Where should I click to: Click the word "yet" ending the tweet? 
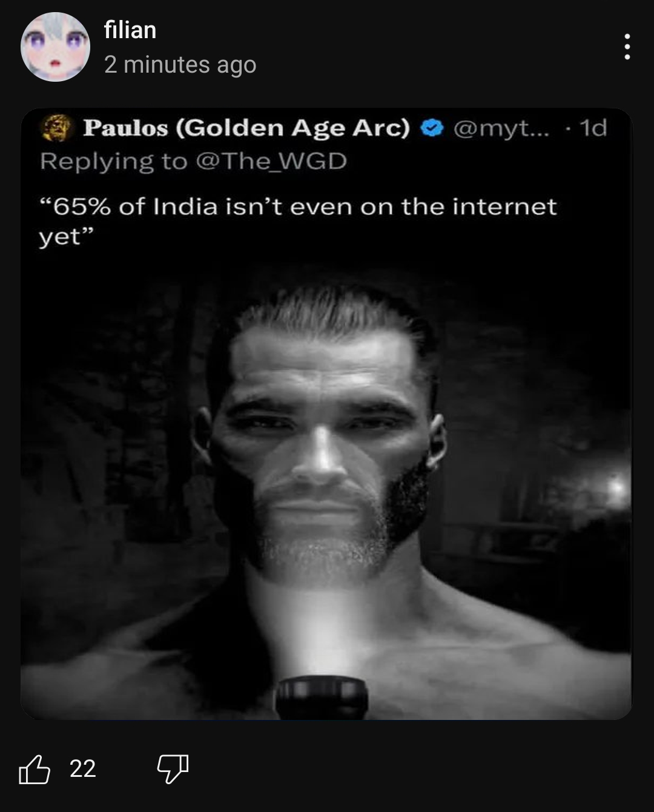(x=60, y=237)
